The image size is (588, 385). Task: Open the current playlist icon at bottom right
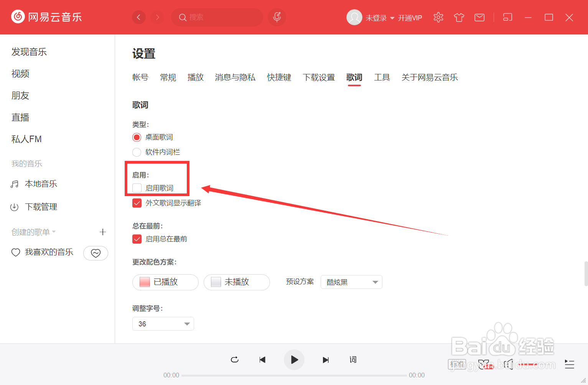point(569,365)
